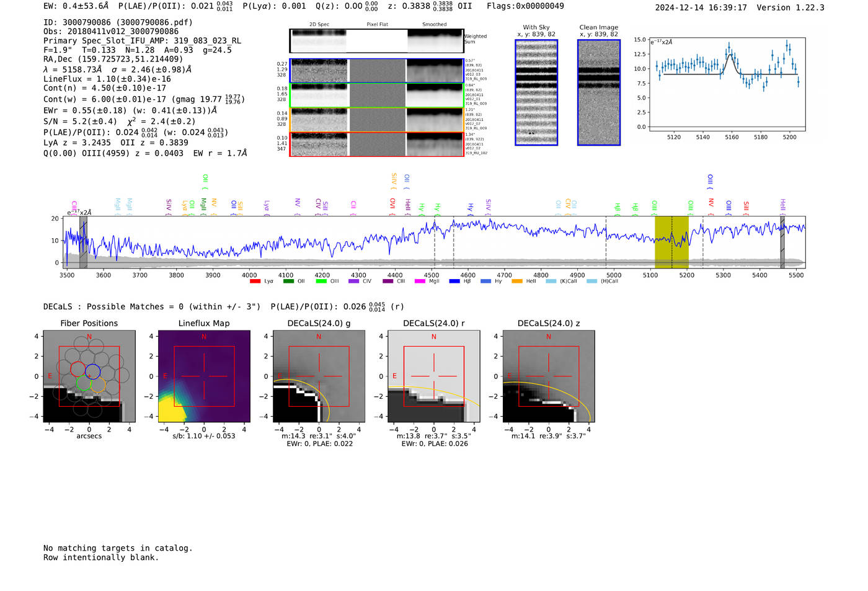Select the Weighted Sum 2D spectrum strip
The image size is (868, 591).
(x=376, y=41)
